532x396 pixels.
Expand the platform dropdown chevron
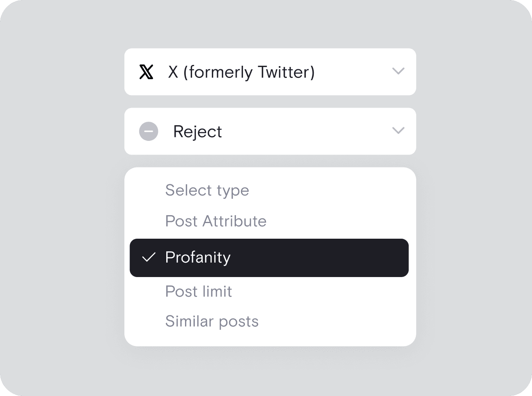398,71
